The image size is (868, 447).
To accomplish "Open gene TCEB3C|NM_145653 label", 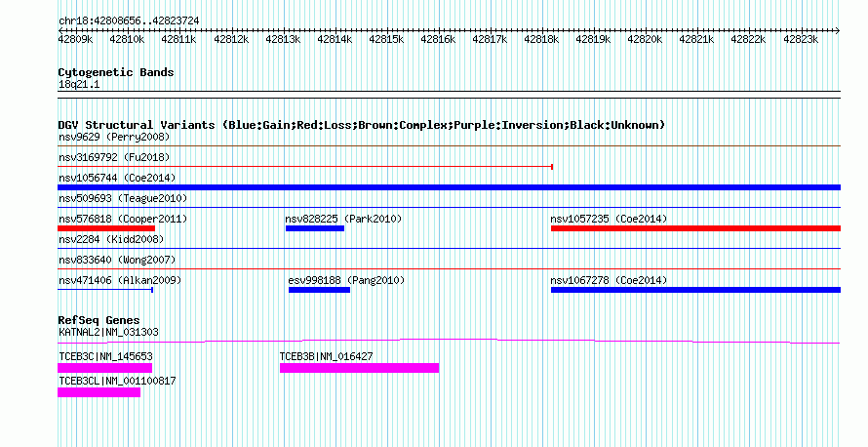I will tap(105, 356).
